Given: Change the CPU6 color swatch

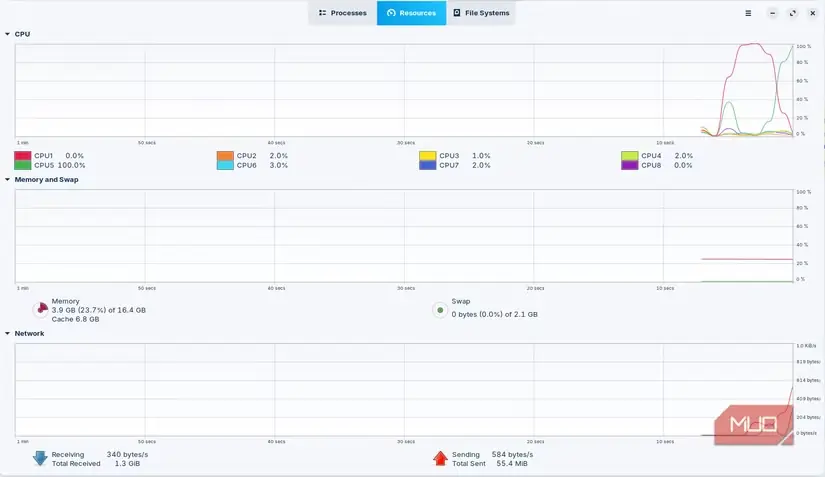Looking at the screenshot, I should 225,165.
